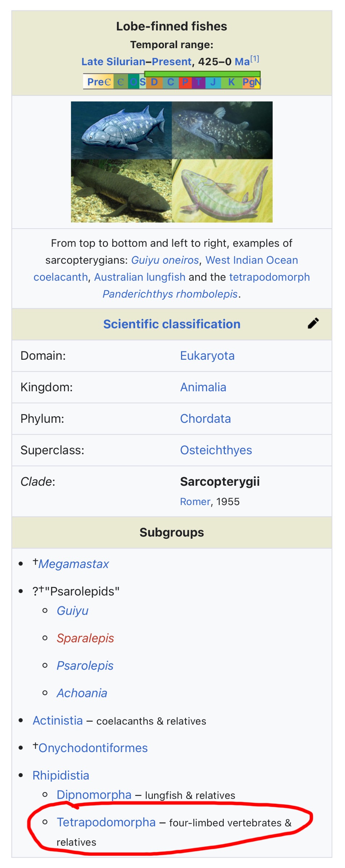Viewport: 345px width, 868px height.
Task: Follow the Scientific classification heading link
Action: pos(172,324)
